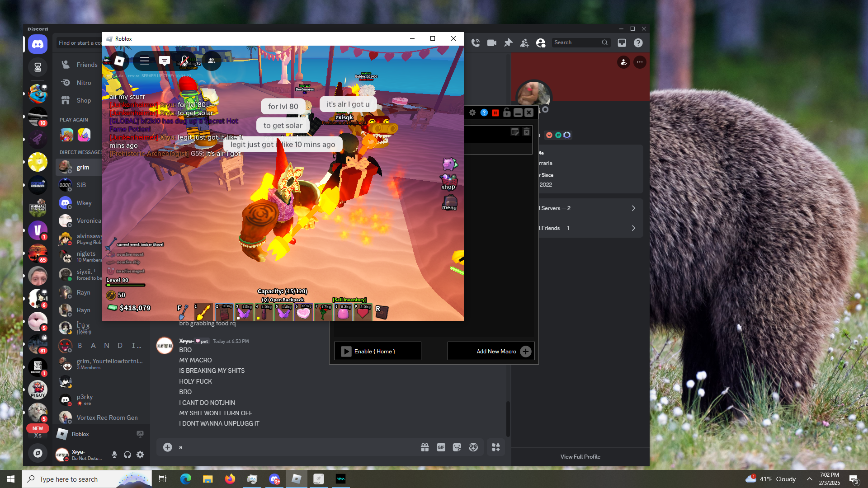Open the DM with Wkey
Image resolution: width=868 pixels, height=488 pixels.
coord(79,203)
